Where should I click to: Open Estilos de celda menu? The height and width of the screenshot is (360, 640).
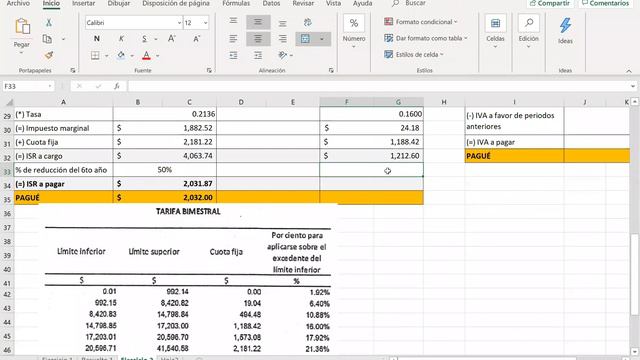[x=413, y=54]
